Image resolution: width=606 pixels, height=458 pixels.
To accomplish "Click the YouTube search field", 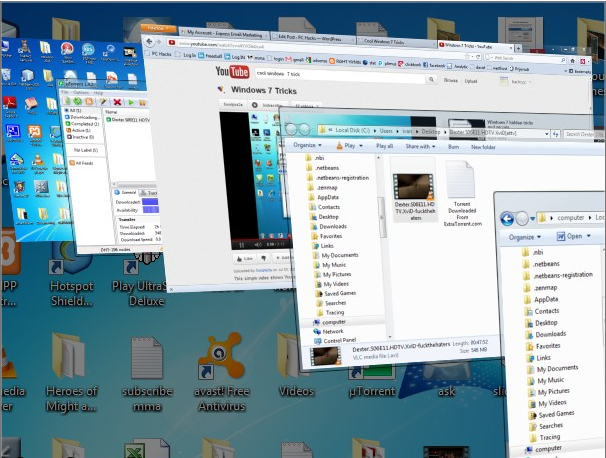I will point(340,76).
